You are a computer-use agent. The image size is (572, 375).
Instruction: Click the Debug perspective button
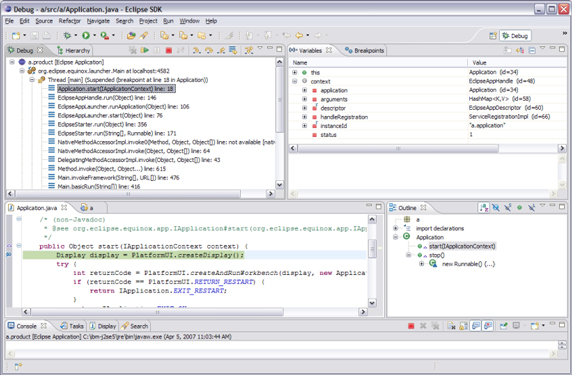click(516, 36)
